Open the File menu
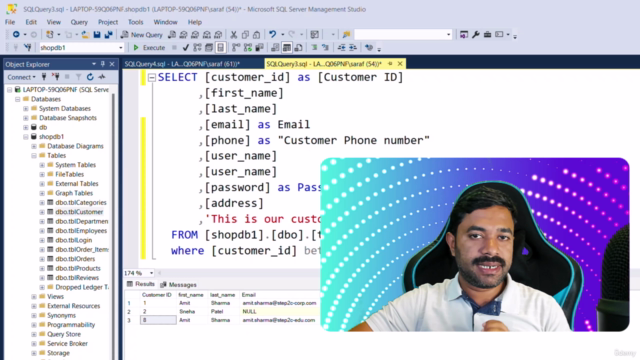640x360 pixels. pos(10,22)
